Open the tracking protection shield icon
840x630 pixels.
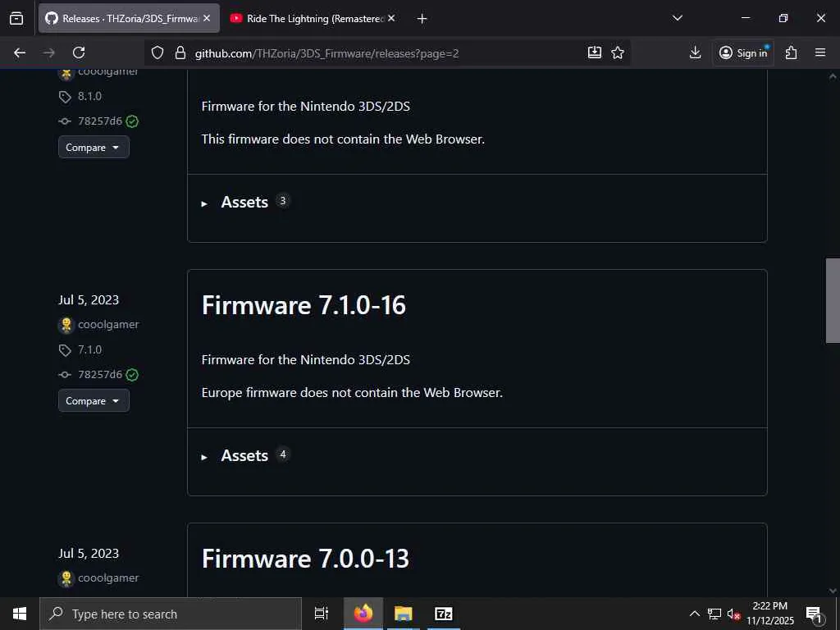157,52
